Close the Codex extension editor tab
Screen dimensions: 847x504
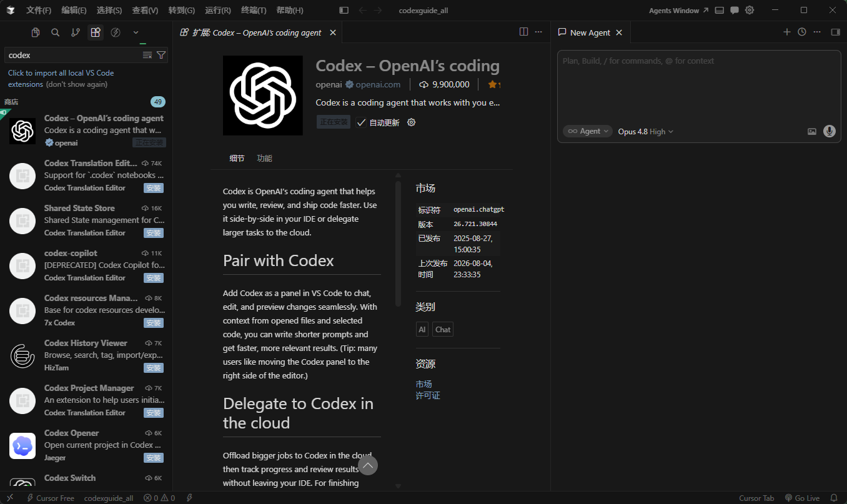(333, 32)
